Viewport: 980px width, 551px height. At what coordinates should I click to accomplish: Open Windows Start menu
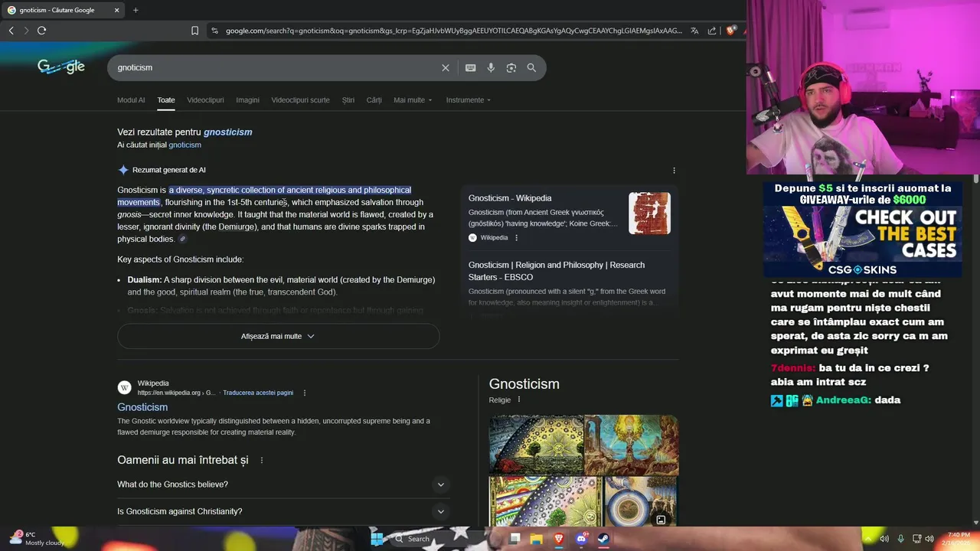377,539
